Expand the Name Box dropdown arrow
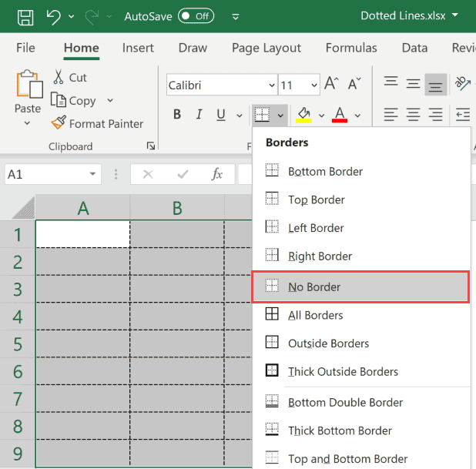This screenshot has height=469, width=476. tap(92, 174)
